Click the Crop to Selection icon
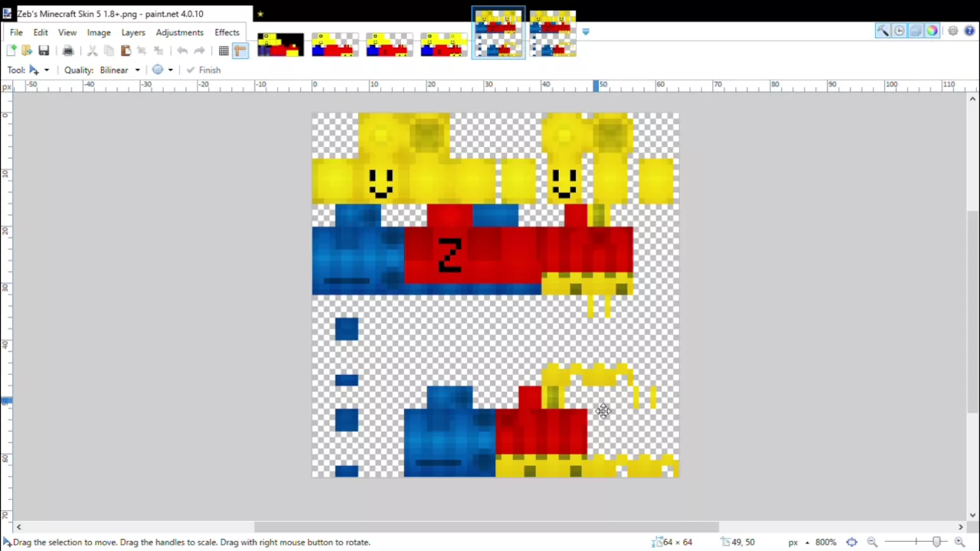 click(142, 51)
